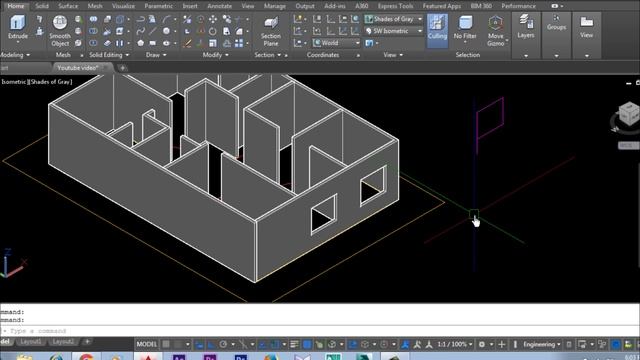Toggle transparency icon in status bar
This screenshot has height=360, width=640.
pyautogui.click(x=307, y=344)
